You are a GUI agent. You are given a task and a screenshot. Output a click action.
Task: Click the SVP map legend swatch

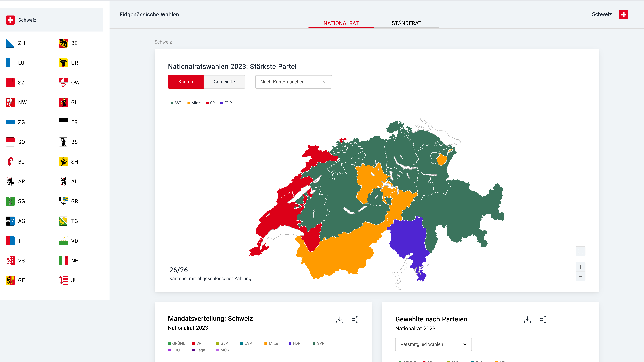[172, 103]
